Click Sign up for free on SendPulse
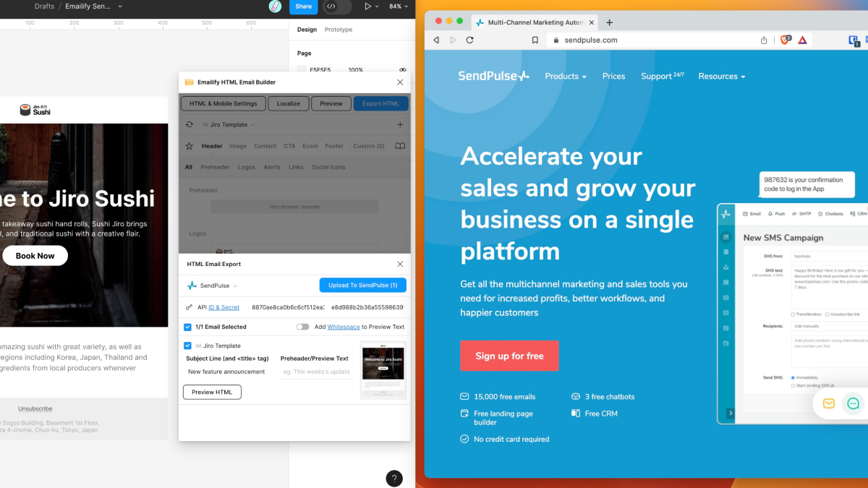868x488 pixels. point(509,356)
